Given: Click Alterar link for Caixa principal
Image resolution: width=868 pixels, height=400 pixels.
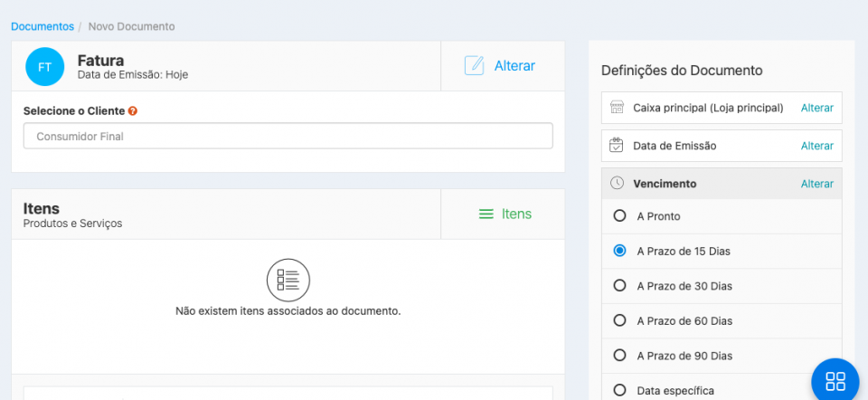Looking at the screenshot, I should 816,108.
